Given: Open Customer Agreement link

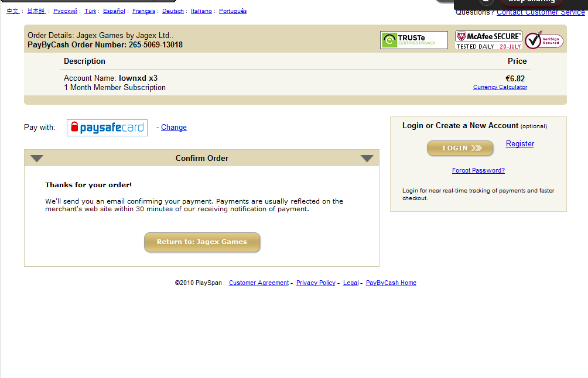Looking at the screenshot, I should [x=259, y=283].
